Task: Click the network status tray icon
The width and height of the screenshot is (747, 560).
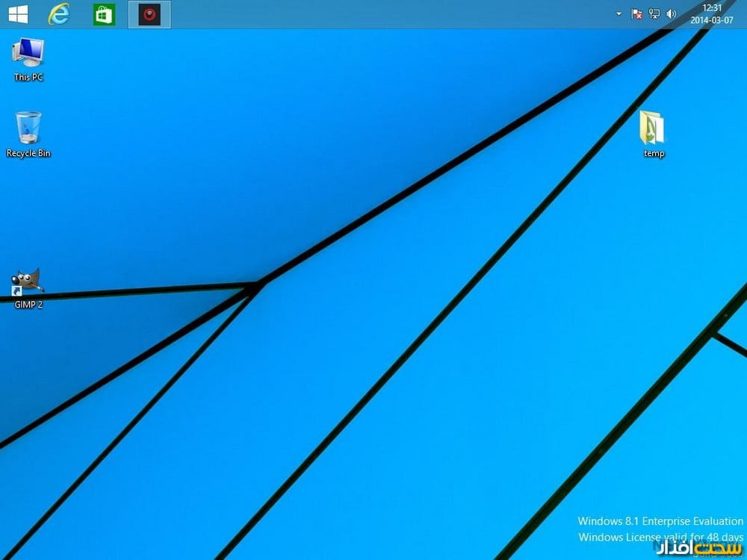Action: pos(654,14)
